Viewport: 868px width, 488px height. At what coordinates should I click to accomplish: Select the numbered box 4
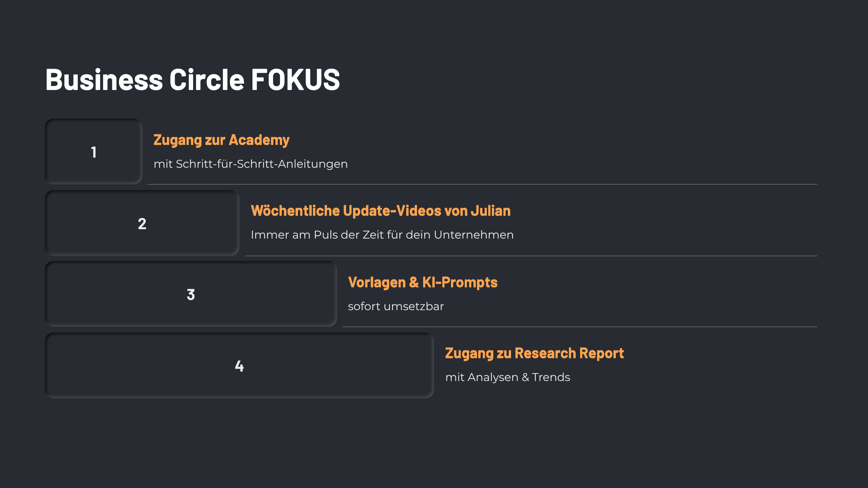239,366
